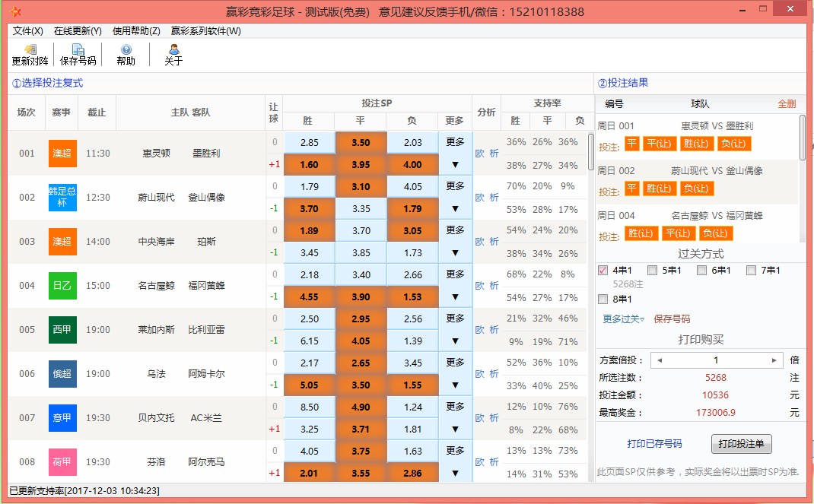
Task: Toggle handicap win odds 2.01 for match 008
Action: 310,473
